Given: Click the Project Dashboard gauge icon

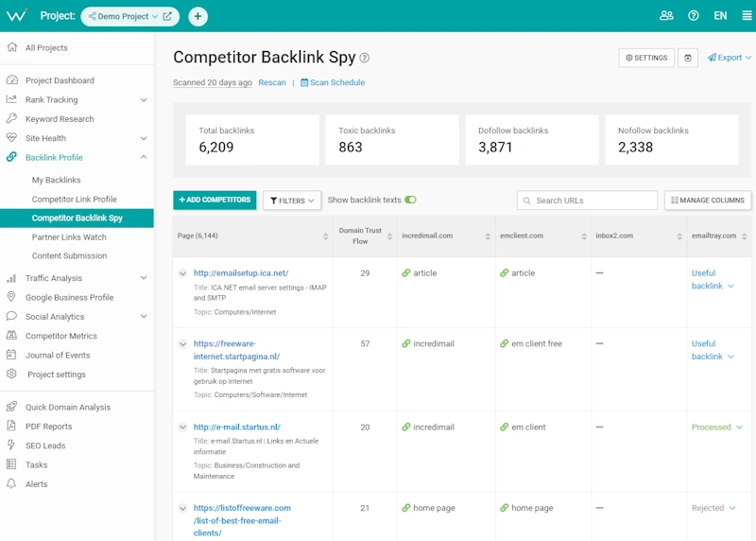Looking at the screenshot, I should pyautogui.click(x=12, y=80).
